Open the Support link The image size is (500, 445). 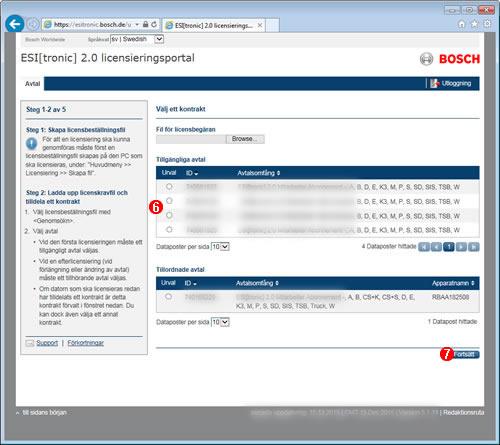tap(47, 343)
